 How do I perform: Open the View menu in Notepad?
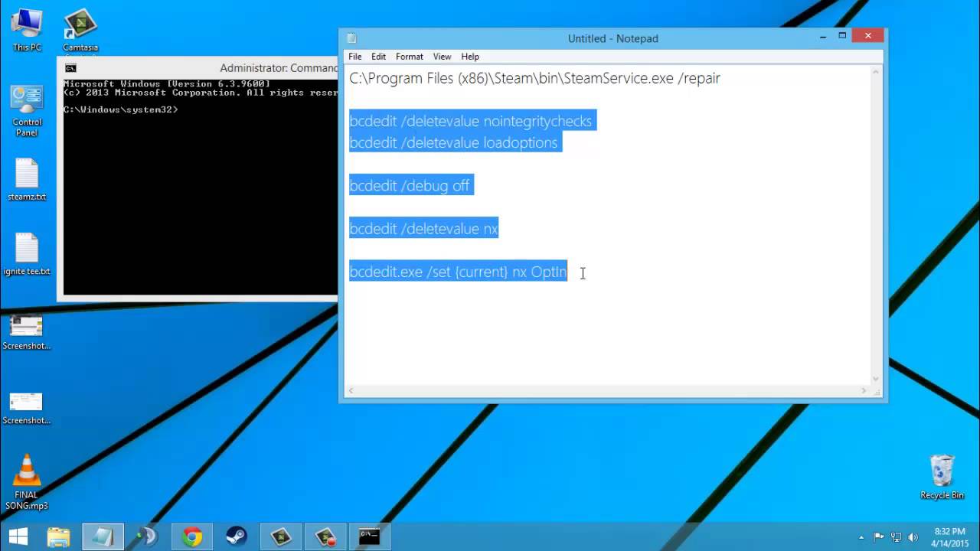click(443, 57)
